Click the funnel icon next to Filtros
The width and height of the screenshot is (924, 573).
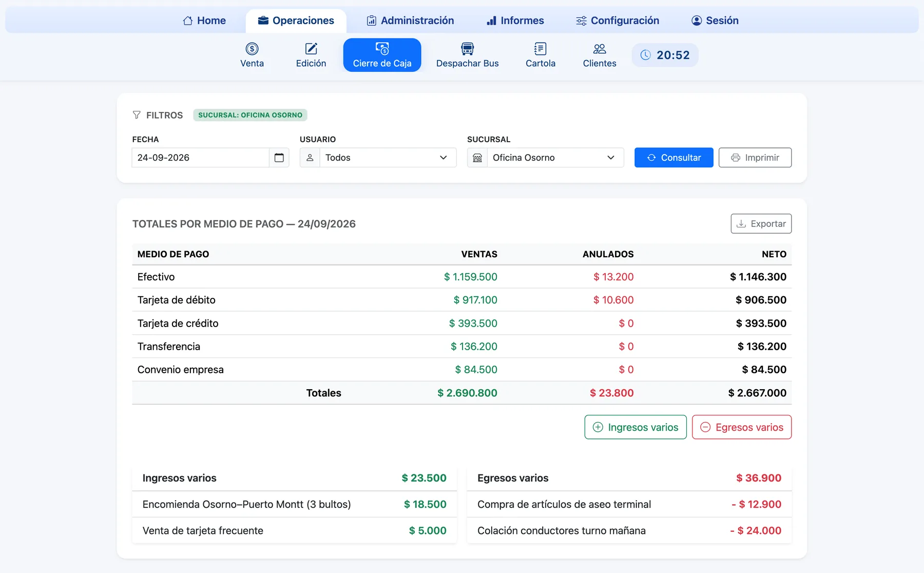coord(137,115)
